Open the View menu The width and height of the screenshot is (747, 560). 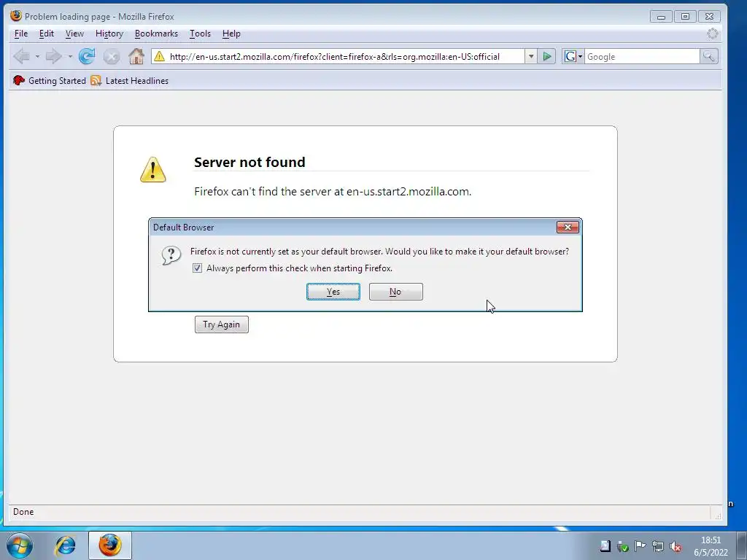(x=74, y=34)
